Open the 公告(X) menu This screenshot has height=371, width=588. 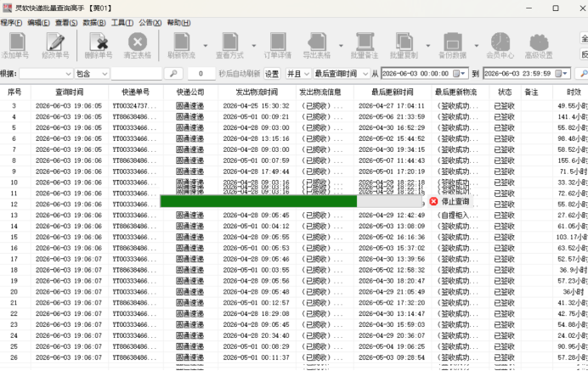150,23
